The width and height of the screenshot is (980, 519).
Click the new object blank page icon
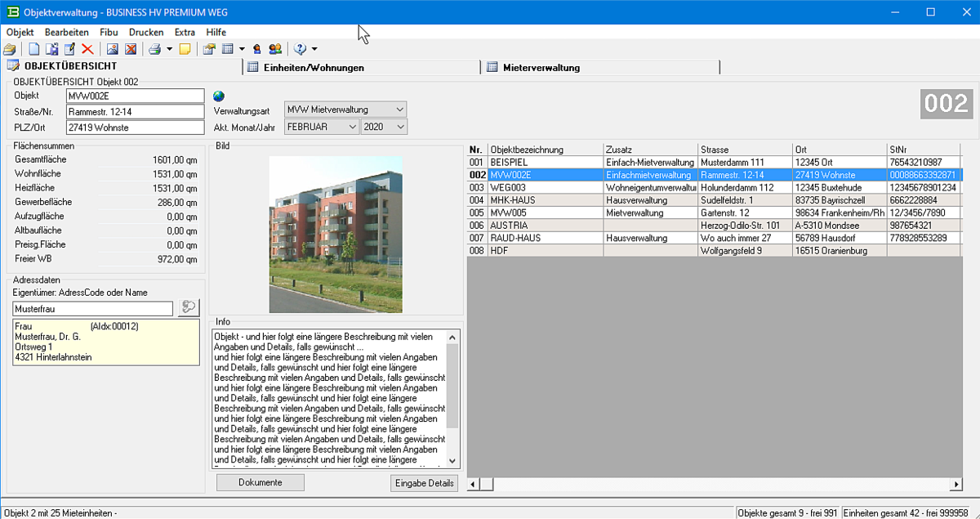tap(34, 49)
